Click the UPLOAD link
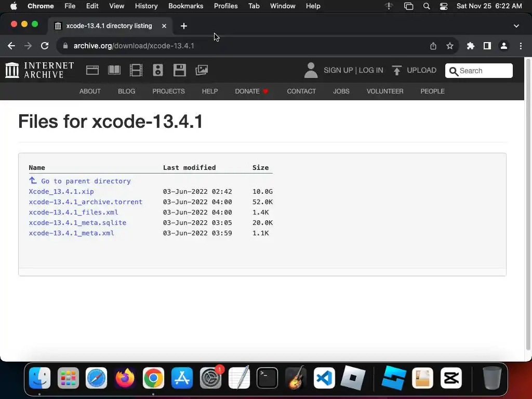This screenshot has height=399, width=532. [422, 70]
